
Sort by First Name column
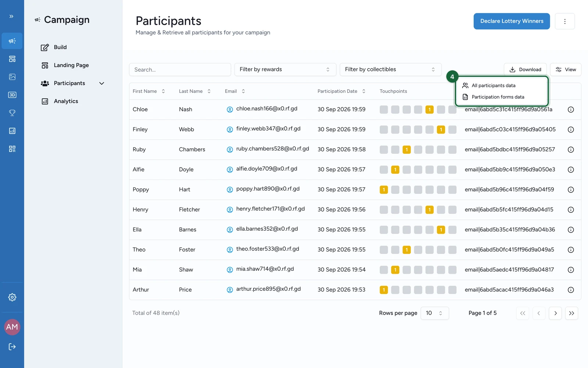click(x=149, y=91)
